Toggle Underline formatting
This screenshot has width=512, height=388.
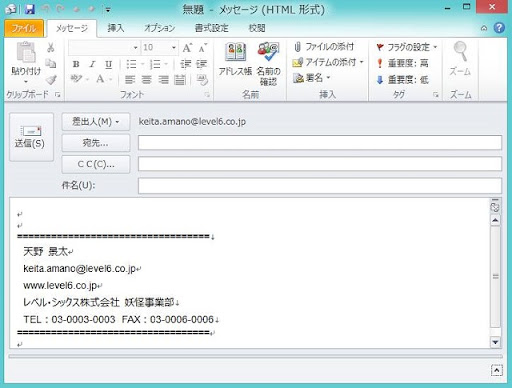[x=108, y=64]
